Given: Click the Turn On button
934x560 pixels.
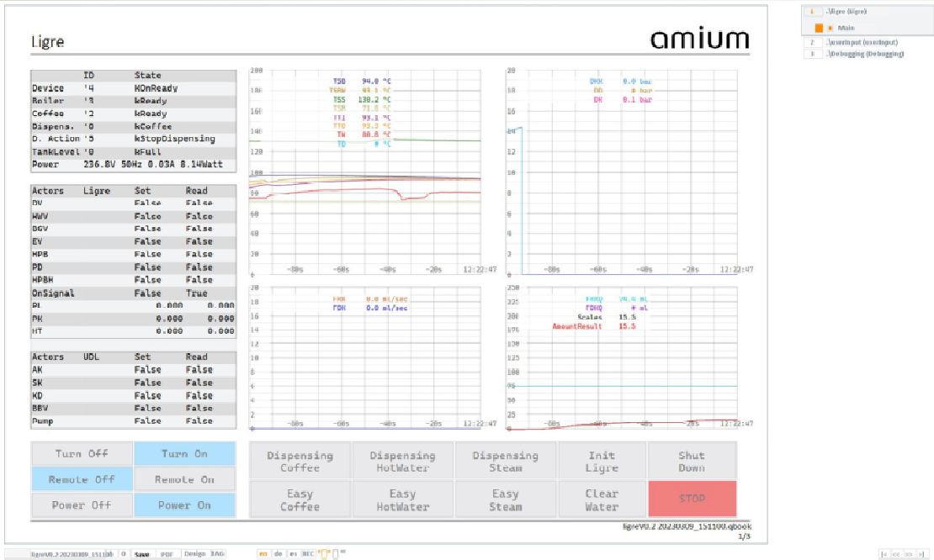Looking at the screenshot, I should tap(184, 453).
